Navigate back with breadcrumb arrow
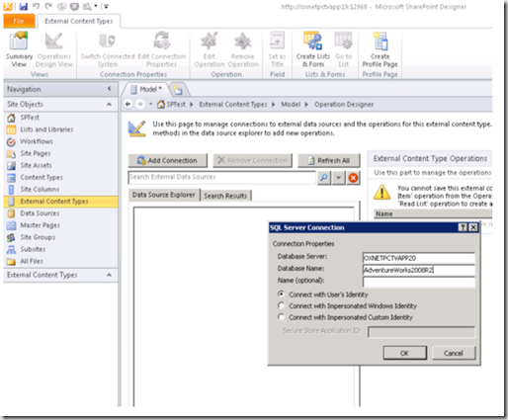Screen dimensions: 508x420 [128, 104]
